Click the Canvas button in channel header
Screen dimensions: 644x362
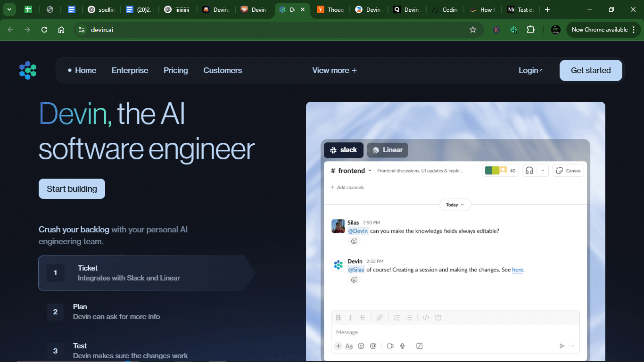568,171
